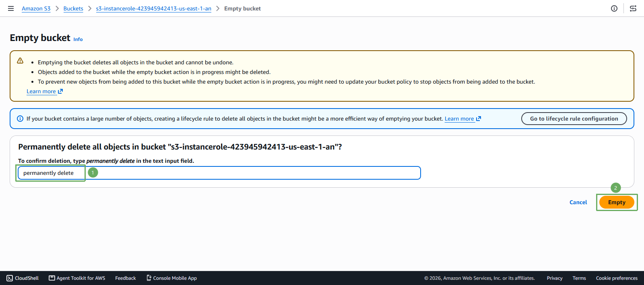Screen dimensions: 644x285
Task: Click Go to lifecycle rule configuration
Action: pyautogui.click(x=574, y=119)
